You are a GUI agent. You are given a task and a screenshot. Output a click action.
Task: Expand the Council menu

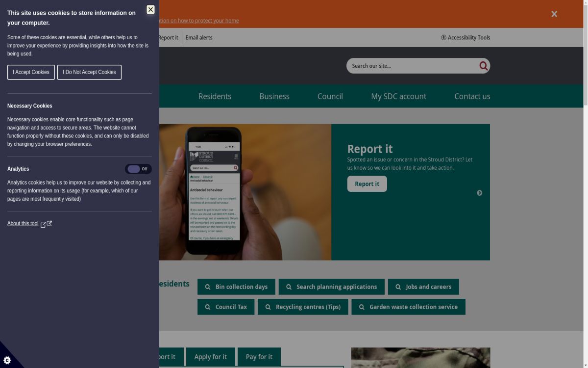click(330, 96)
